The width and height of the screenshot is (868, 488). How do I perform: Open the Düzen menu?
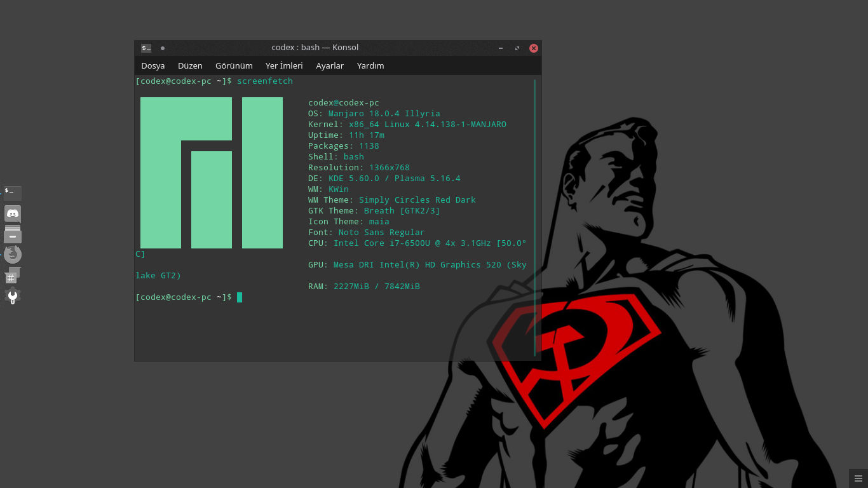190,65
